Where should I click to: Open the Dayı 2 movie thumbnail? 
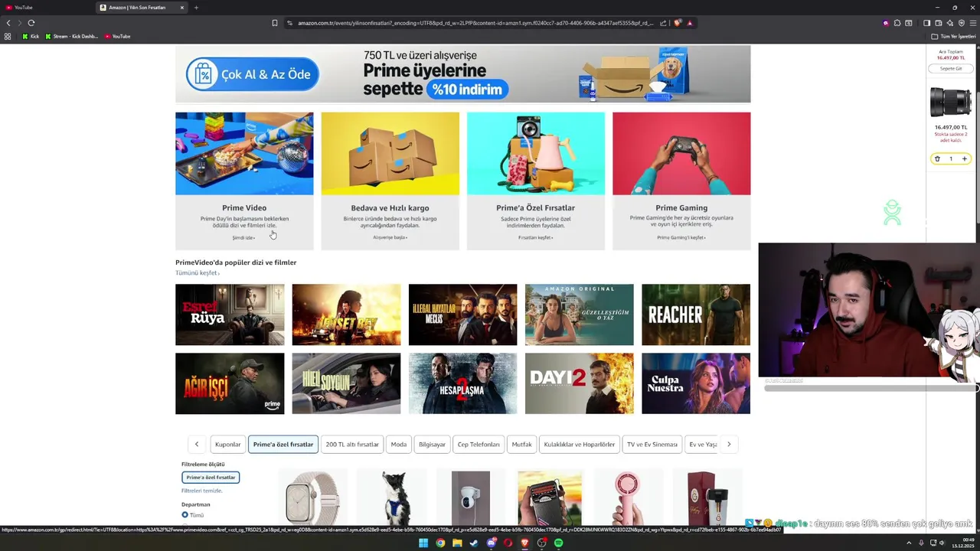[580, 383]
